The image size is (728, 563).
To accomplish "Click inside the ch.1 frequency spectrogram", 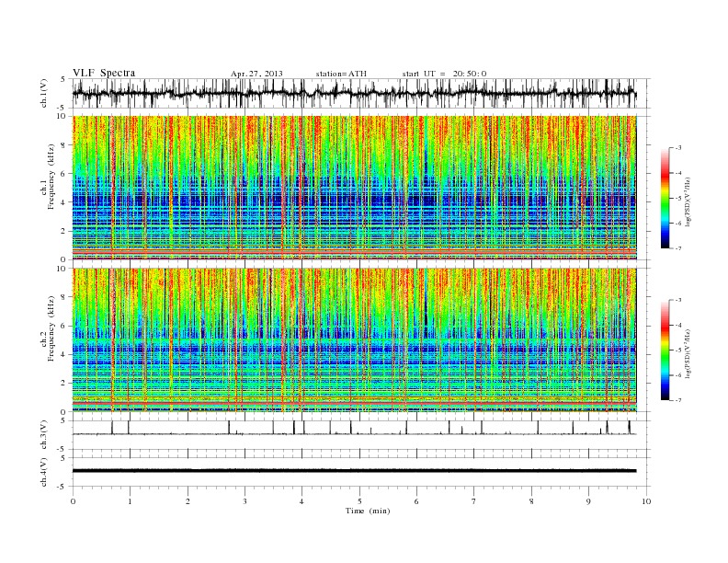I will 355,188.
